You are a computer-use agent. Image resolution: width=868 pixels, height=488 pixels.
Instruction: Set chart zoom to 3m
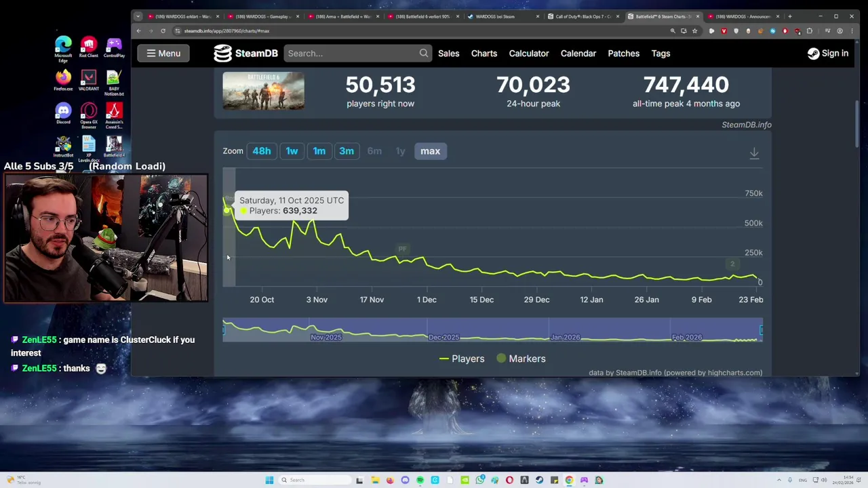pyautogui.click(x=347, y=151)
